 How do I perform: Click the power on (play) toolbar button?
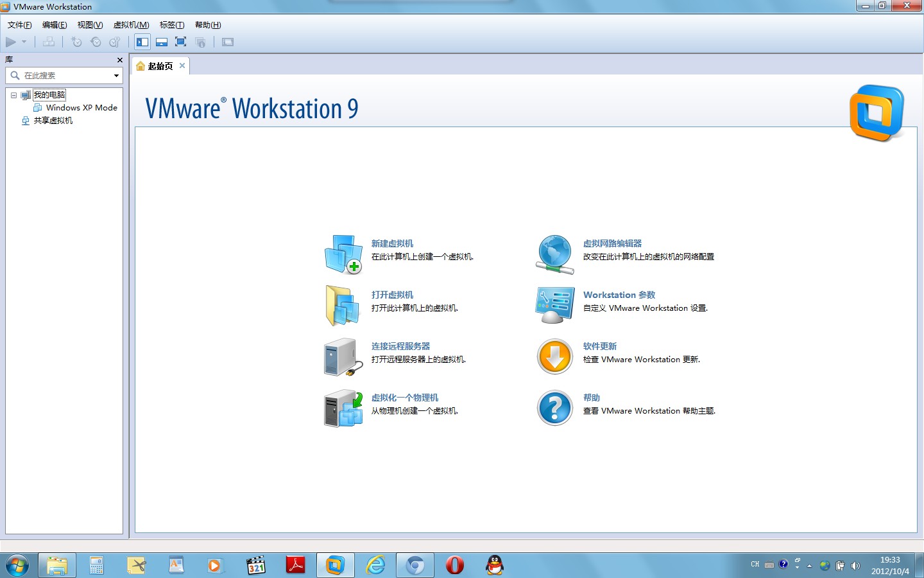tap(11, 42)
